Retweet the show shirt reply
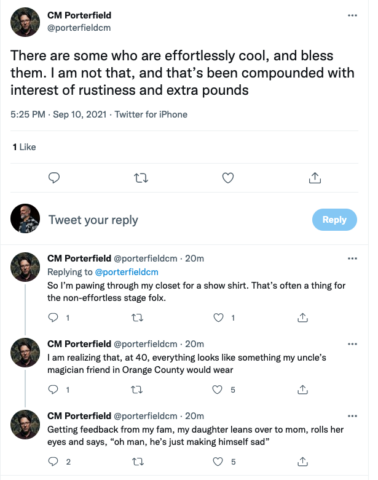378x480 pixels. coord(137,318)
